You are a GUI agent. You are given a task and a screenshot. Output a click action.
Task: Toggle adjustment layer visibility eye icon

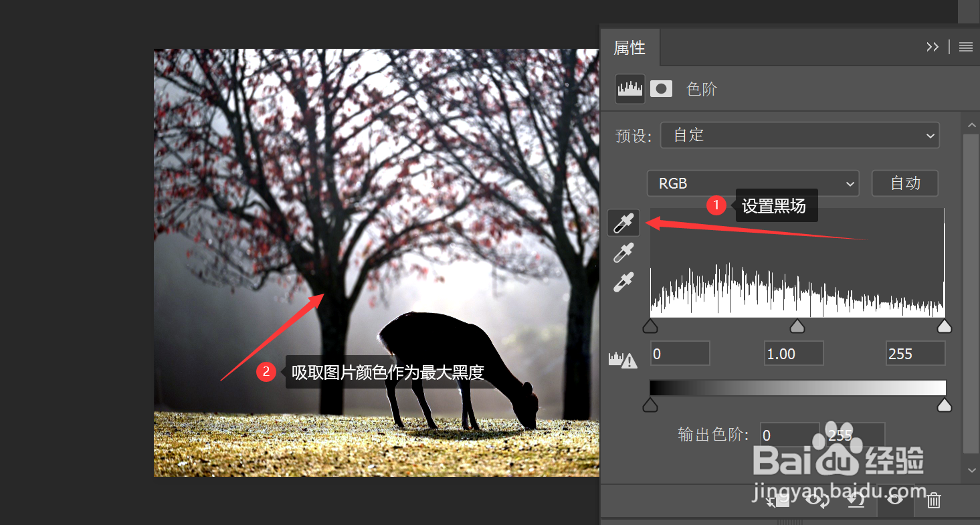tap(896, 500)
